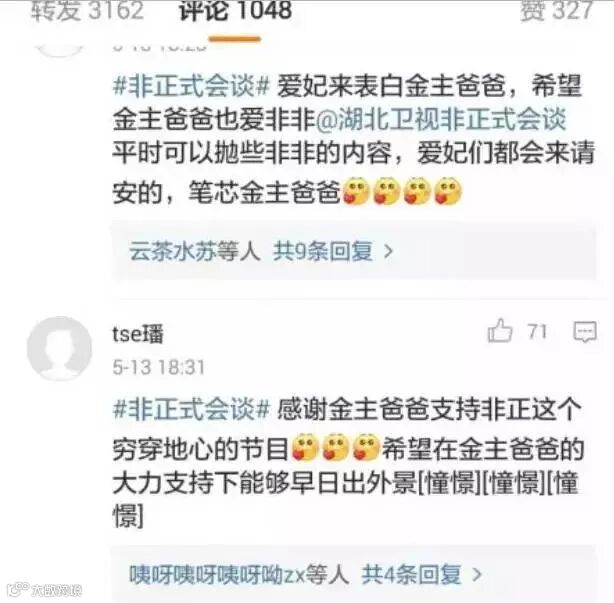The width and height of the screenshot is (614, 603).
Task: Open 云茶水苏 replier name
Action: [173, 251]
